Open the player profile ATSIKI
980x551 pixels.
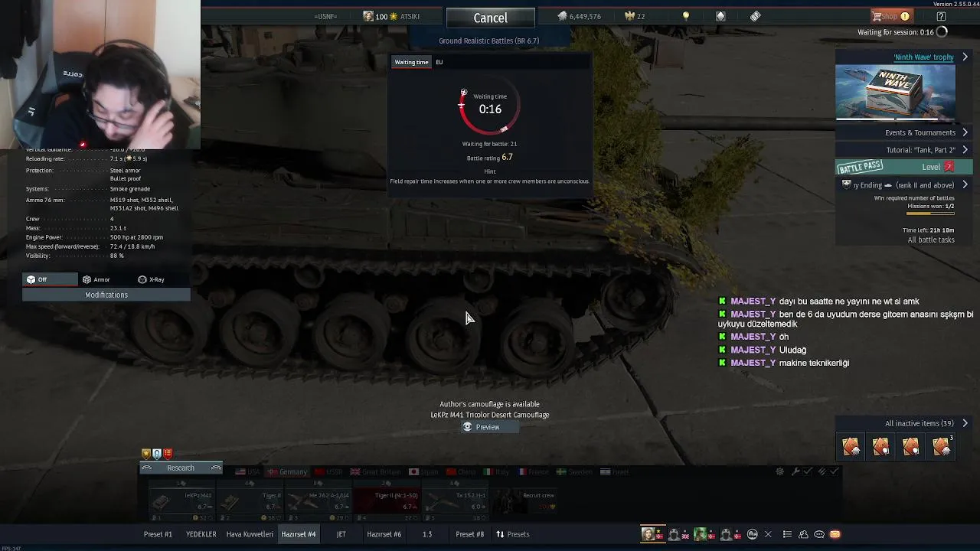click(391, 16)
